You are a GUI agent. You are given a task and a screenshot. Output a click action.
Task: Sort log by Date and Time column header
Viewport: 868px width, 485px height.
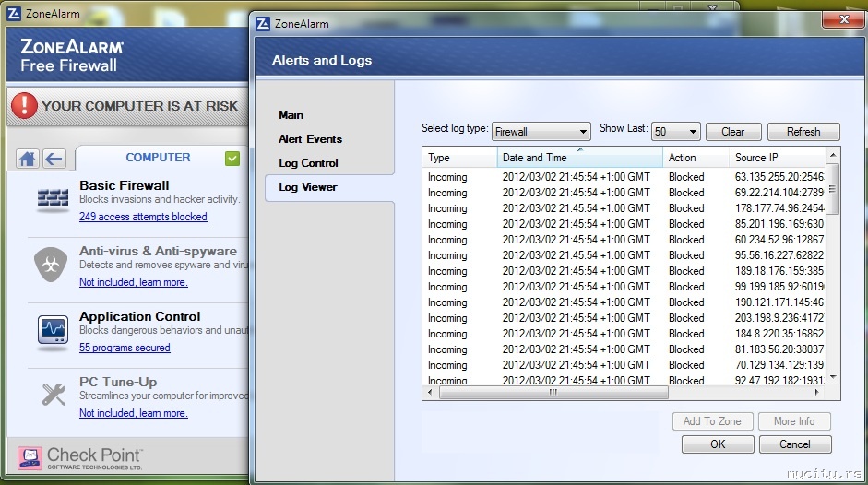(579, 158)
